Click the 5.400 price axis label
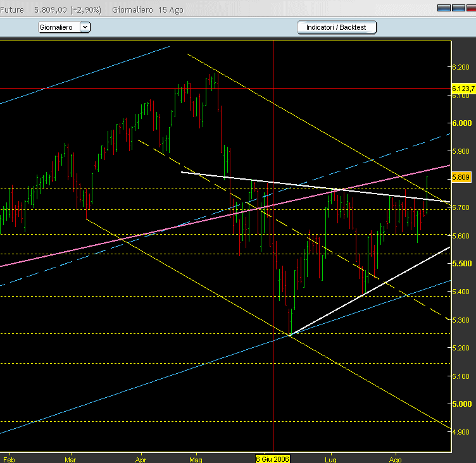 [461, 292]
